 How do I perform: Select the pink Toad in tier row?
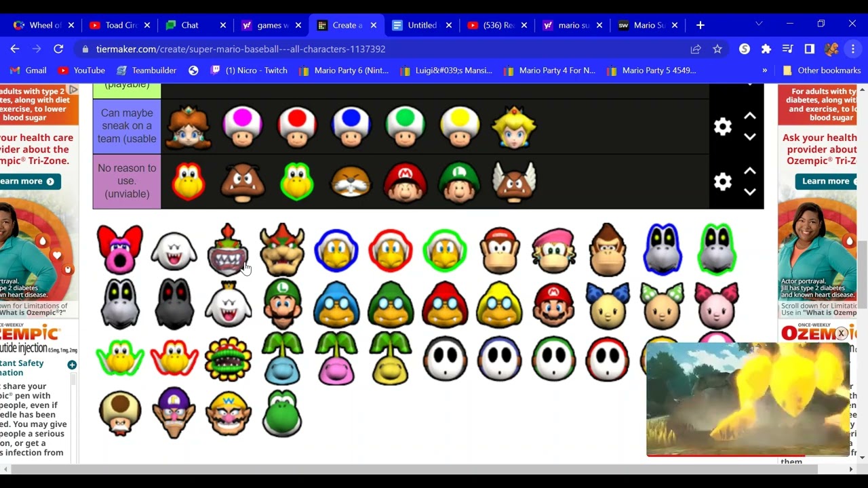242,127
